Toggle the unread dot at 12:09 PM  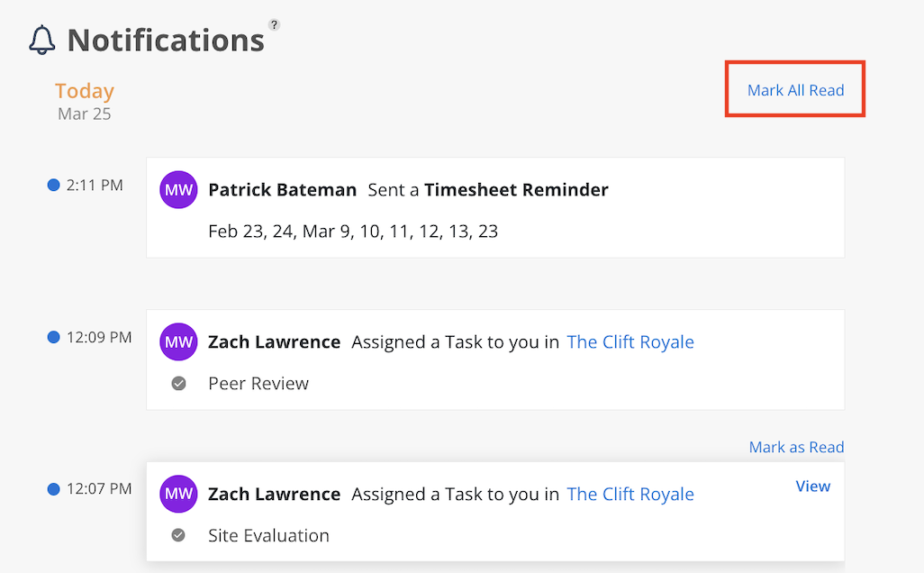coord(53,338)
